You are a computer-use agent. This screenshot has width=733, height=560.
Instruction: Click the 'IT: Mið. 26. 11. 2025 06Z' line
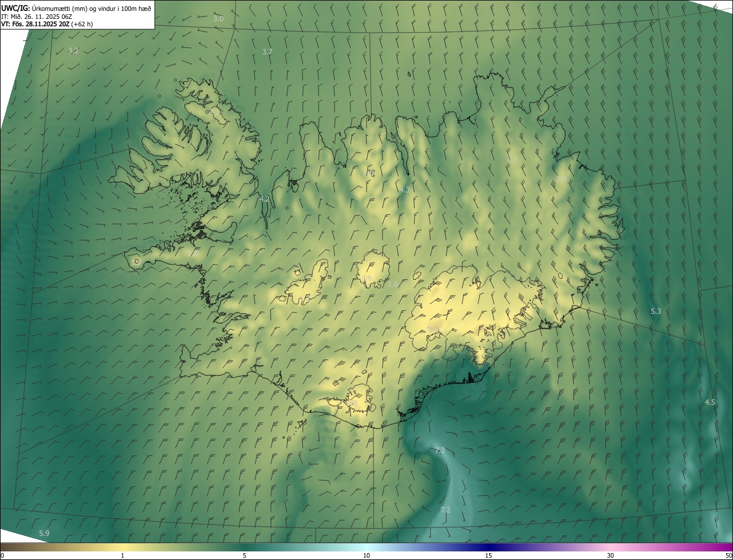37,17
